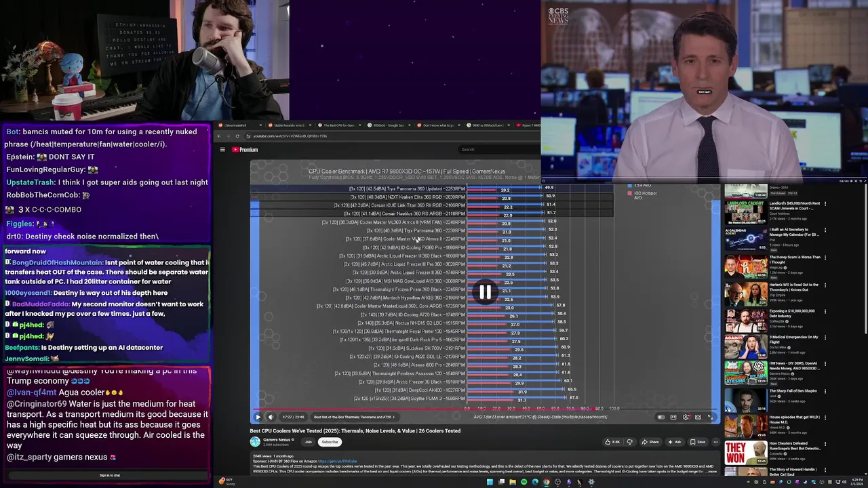Mute the YouTube video volume
This screenshot has height=488, width=868.
pos(271,417)
